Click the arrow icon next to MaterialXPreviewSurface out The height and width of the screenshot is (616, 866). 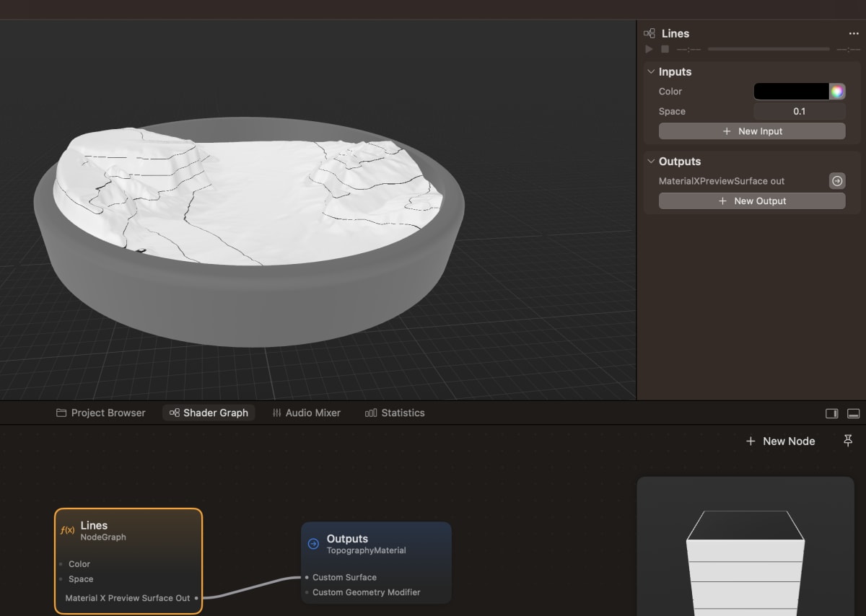coord(837,181)
